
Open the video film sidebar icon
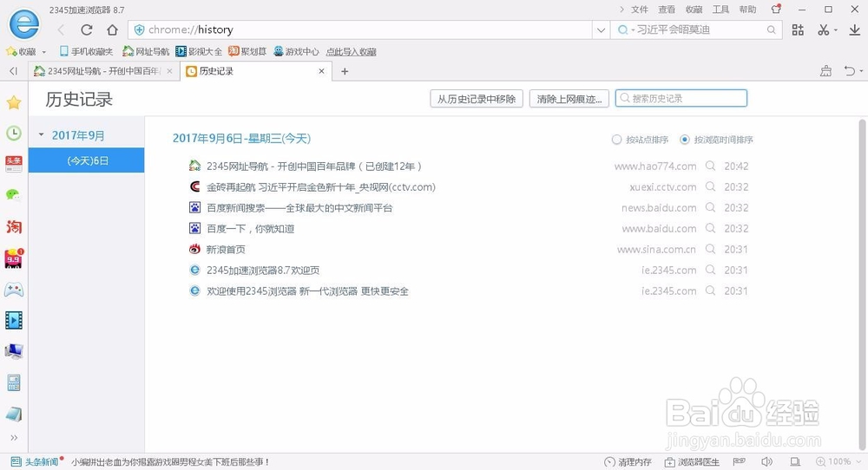[x=14, y=320]
